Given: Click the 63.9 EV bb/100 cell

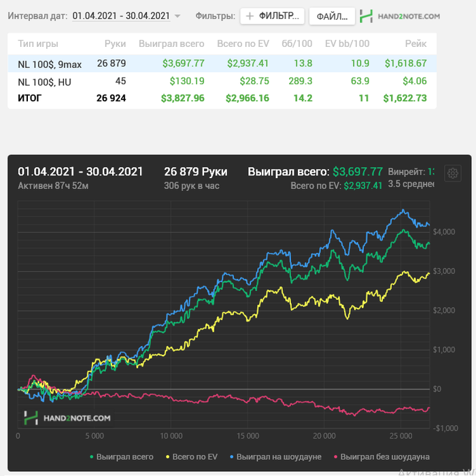Looking at the screenshot, I should (x=360, y=81).
